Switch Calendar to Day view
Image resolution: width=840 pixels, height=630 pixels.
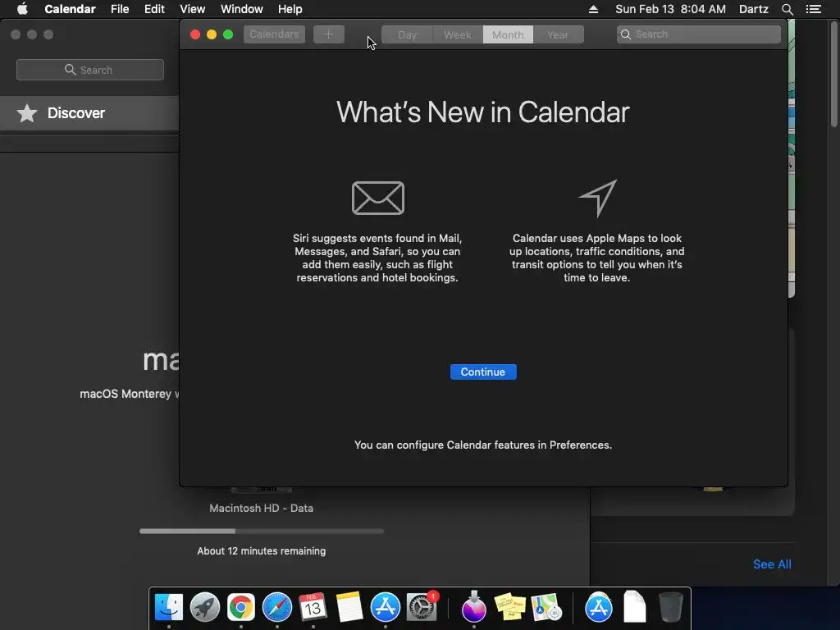tap(407, 34)
